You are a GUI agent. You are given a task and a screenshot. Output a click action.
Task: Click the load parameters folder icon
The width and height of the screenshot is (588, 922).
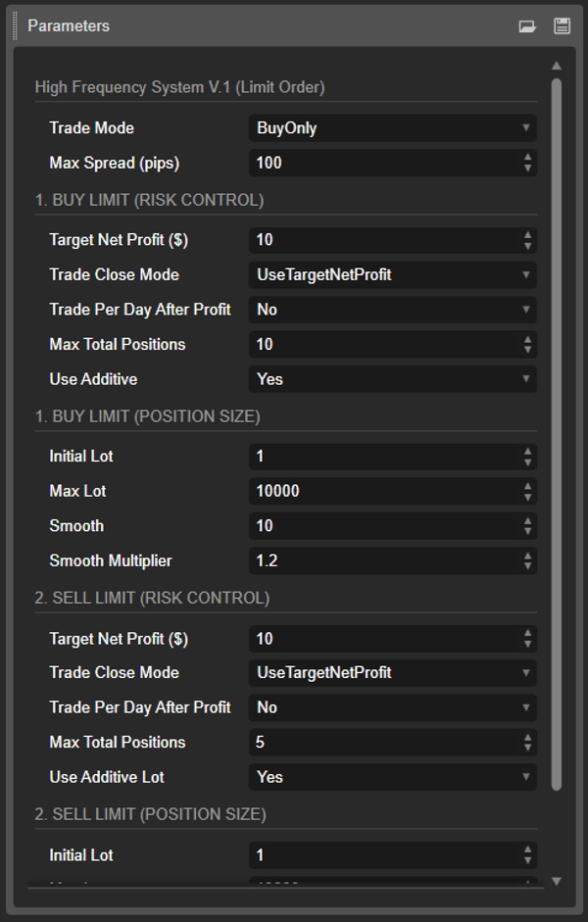pyautogui.click(x=527, y=26)
